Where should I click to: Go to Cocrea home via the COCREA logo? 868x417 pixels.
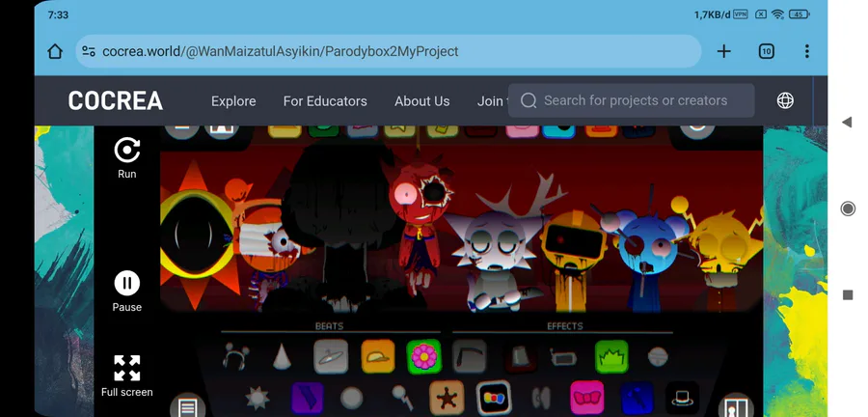(116, 100)
